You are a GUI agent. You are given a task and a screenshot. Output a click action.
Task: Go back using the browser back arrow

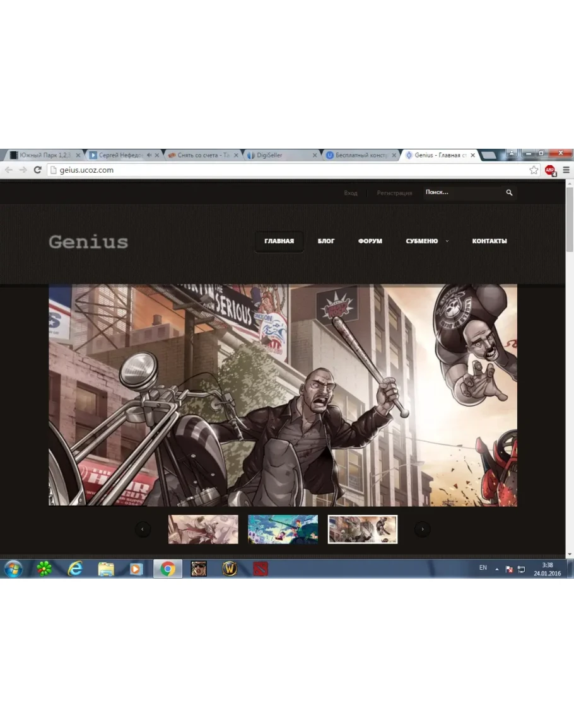click(9, 170)
